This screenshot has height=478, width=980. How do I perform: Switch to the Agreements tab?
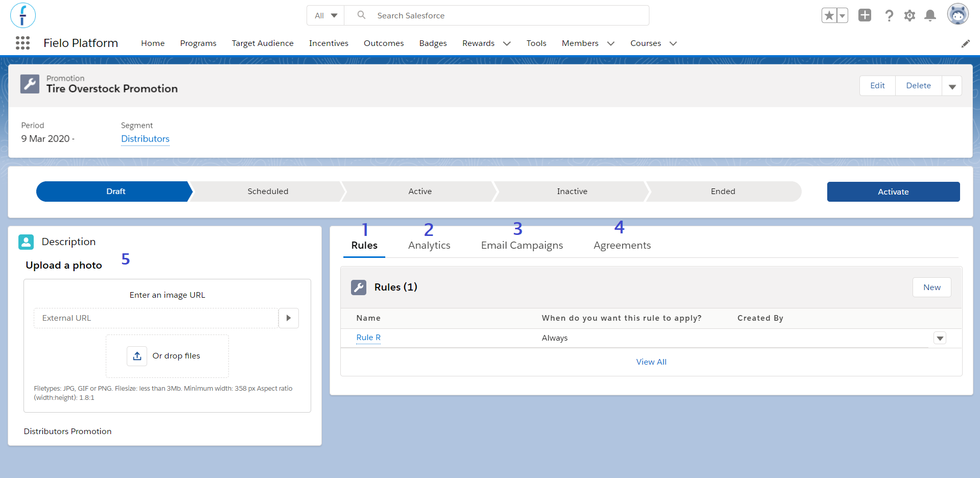click(x=622, y=246)
